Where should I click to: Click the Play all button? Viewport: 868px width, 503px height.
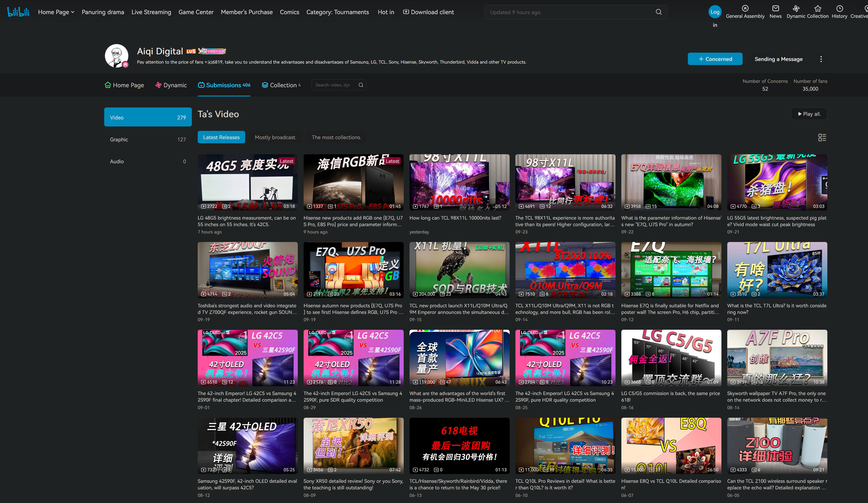click(x=809, y=114)
